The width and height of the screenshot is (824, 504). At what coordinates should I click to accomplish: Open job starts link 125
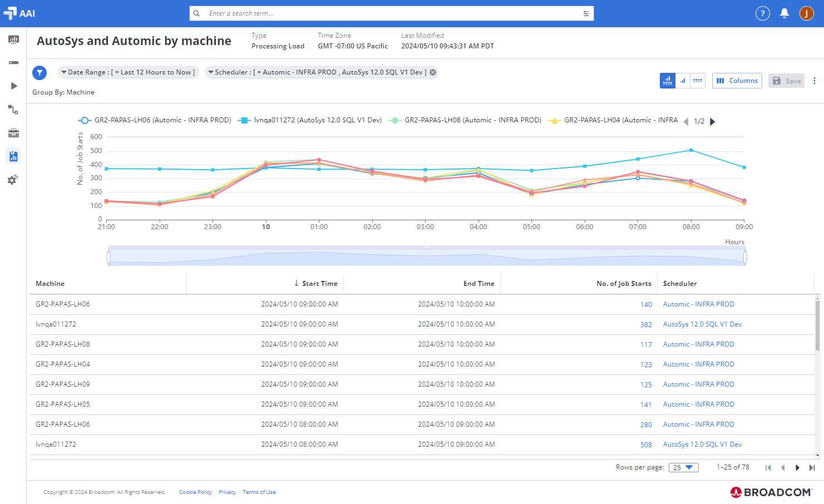[x=646, y=385]
